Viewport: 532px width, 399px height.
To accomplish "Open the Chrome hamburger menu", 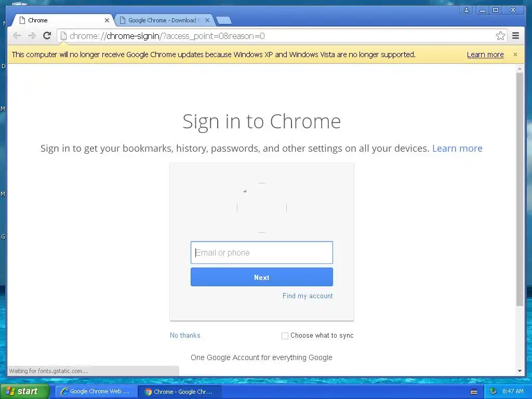I will click(x=516, y=36).
